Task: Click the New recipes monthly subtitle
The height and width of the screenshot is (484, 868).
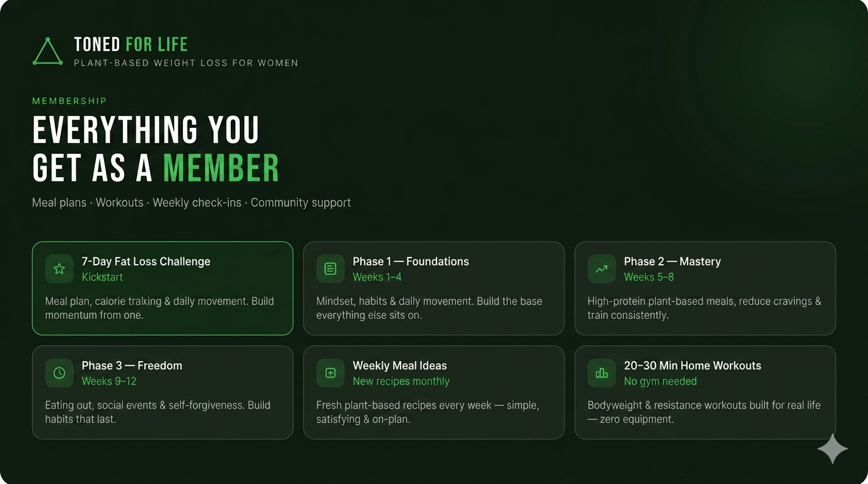Action: click(401, 381)
